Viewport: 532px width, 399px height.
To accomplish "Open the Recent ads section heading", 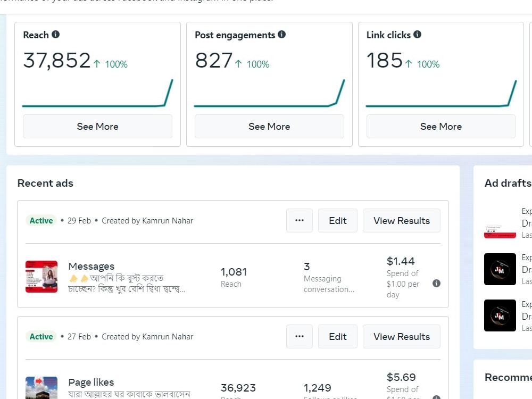I will coord(45,183).
